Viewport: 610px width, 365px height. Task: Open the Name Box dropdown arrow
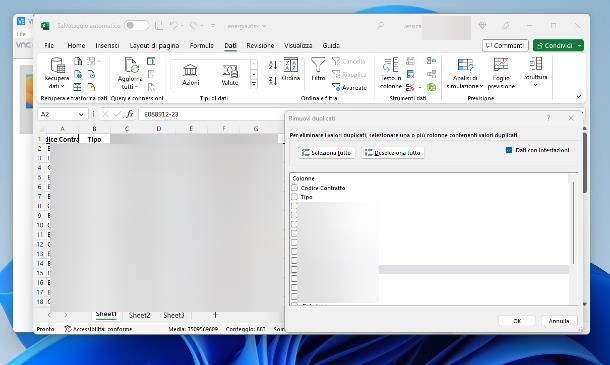pyautogui.click(x=81, y=114)
